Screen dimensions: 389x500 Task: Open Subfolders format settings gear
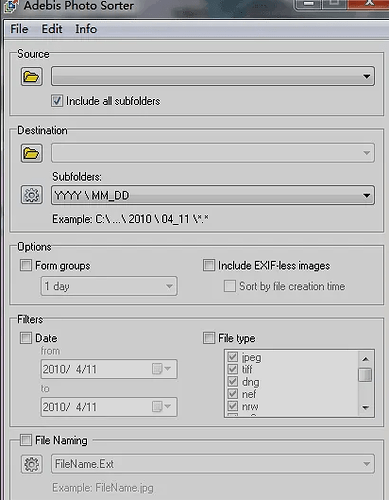tap(31, 195)
